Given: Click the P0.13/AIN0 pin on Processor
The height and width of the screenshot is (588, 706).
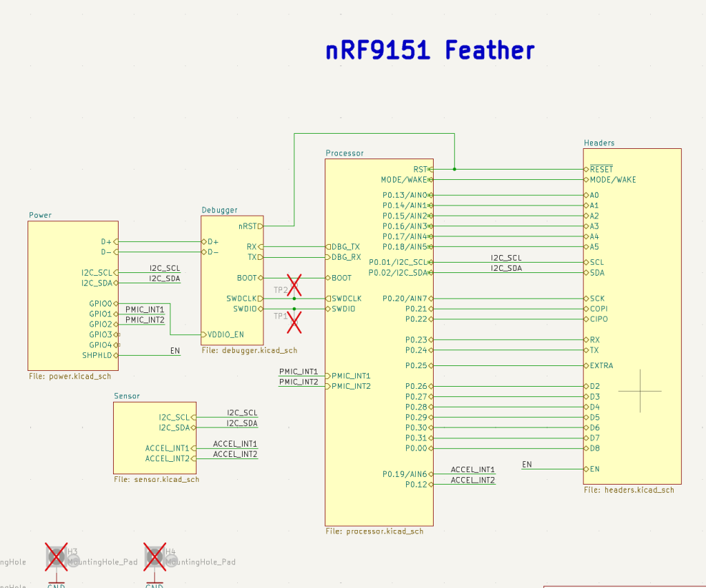Looking at the screenshot, I should 408,195.
